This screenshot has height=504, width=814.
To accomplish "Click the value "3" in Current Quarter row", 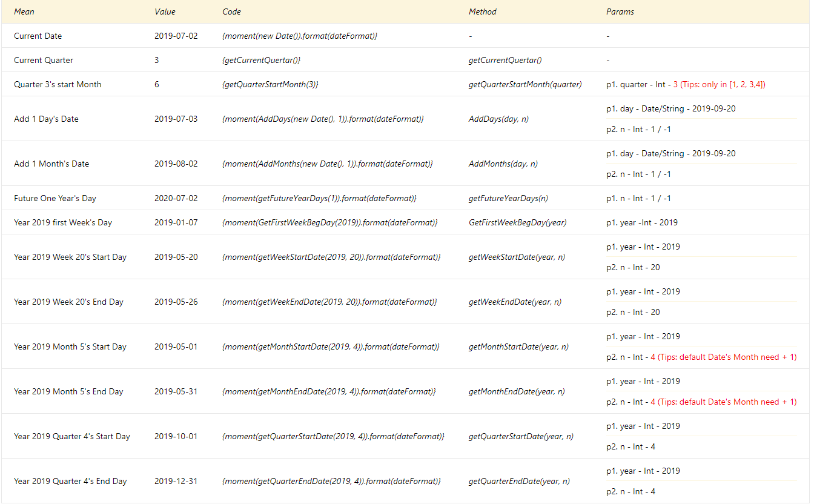I will pyautogui.click(x=157, y=60).
